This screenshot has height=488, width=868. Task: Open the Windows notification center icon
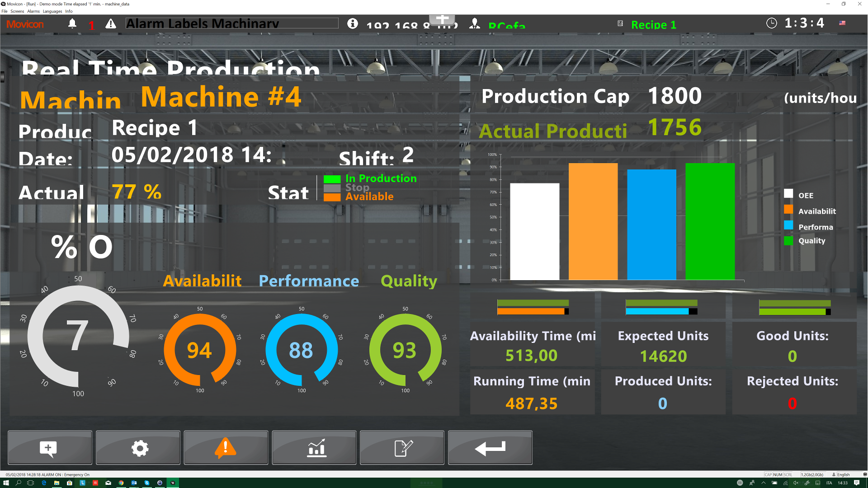coord(857,483)
